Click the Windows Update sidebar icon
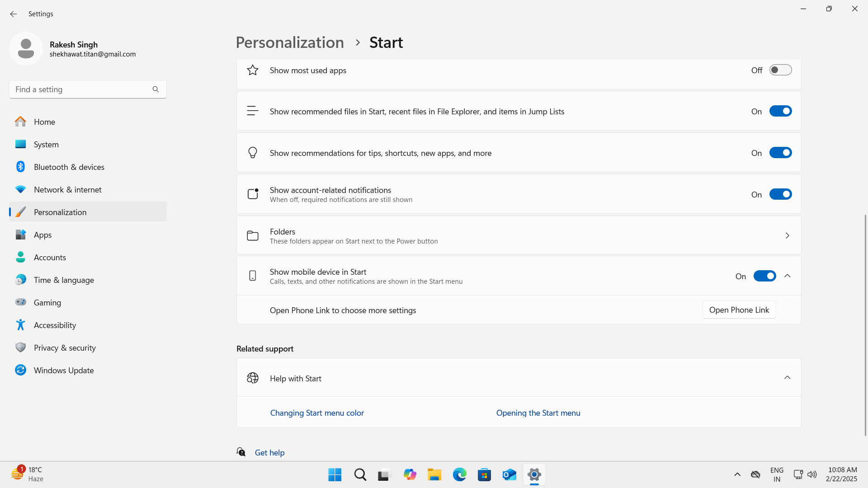868x488 pixels. 20,370
